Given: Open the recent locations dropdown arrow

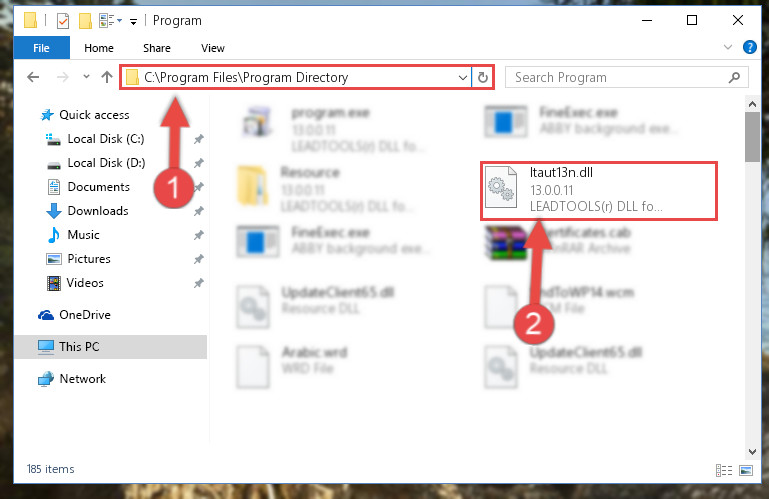Looking at the screenshot, I should (x=86, y=77).
